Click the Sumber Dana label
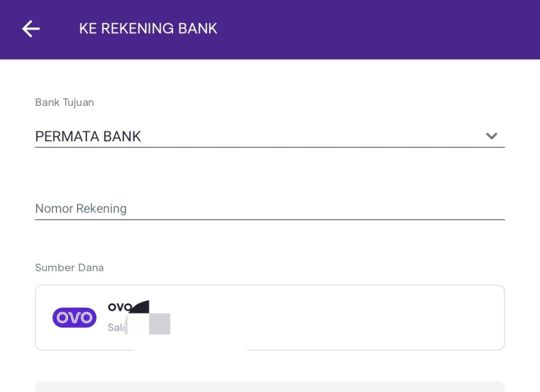 tap(69, 268)
